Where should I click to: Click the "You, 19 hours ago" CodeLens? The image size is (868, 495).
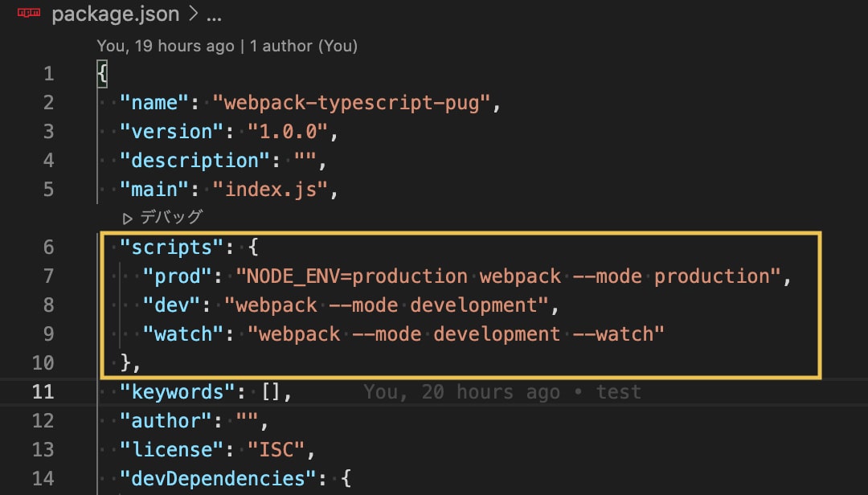[166, 46]
